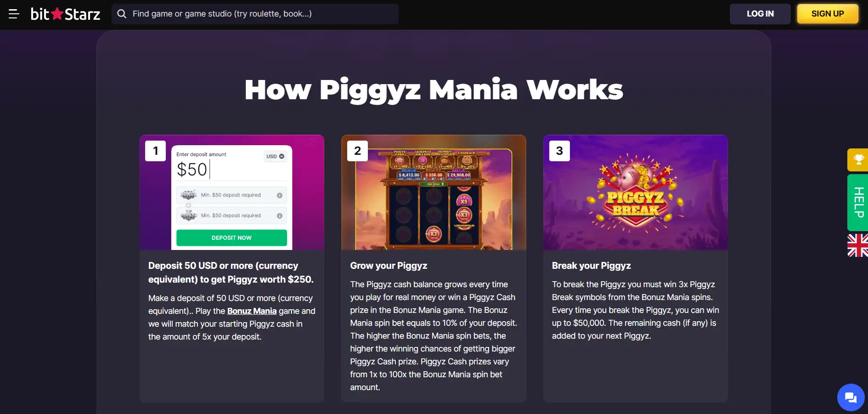Screen dimensions: 868x414
Task: Open the green HELP side tab
Action: (858, 202)
